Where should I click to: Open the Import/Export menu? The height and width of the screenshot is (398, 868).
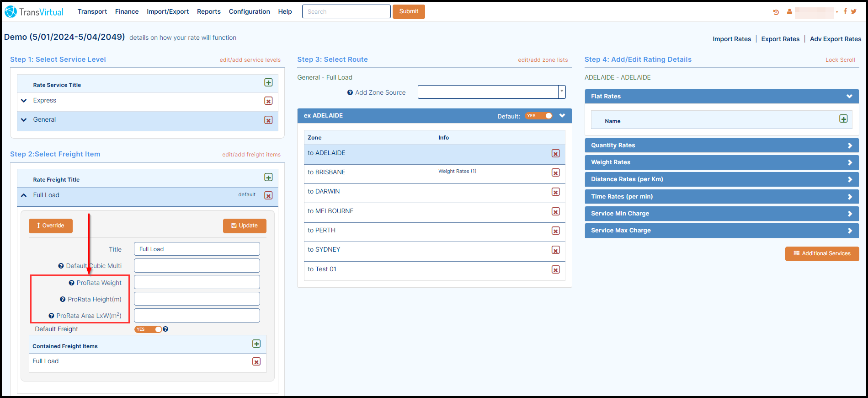pyautogui.click(x=168, y=11)
